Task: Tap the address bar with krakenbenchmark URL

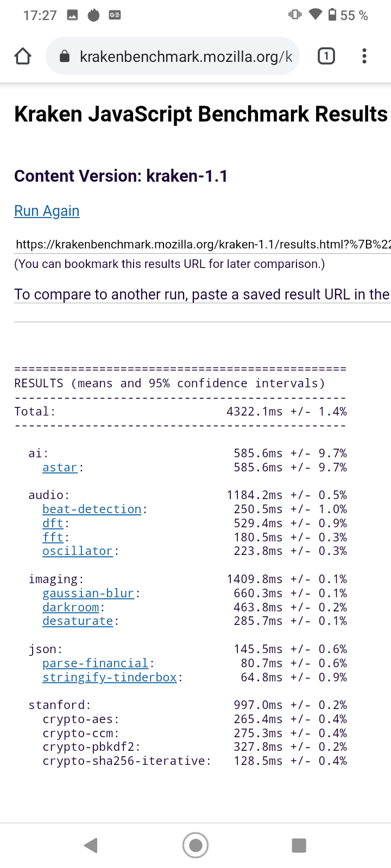Action: 185,56
